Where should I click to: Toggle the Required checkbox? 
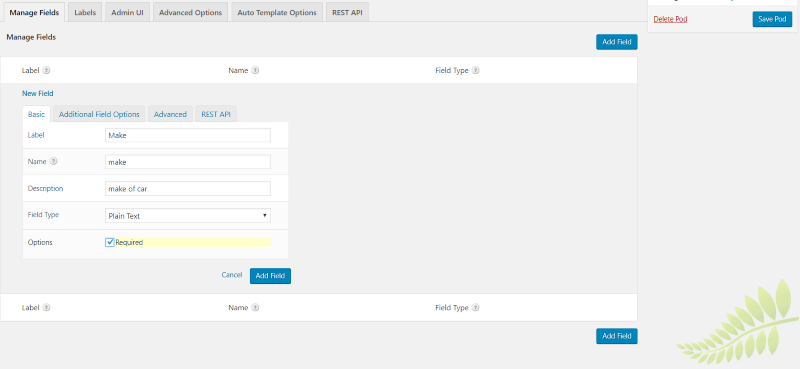click(x=110, y=242)
